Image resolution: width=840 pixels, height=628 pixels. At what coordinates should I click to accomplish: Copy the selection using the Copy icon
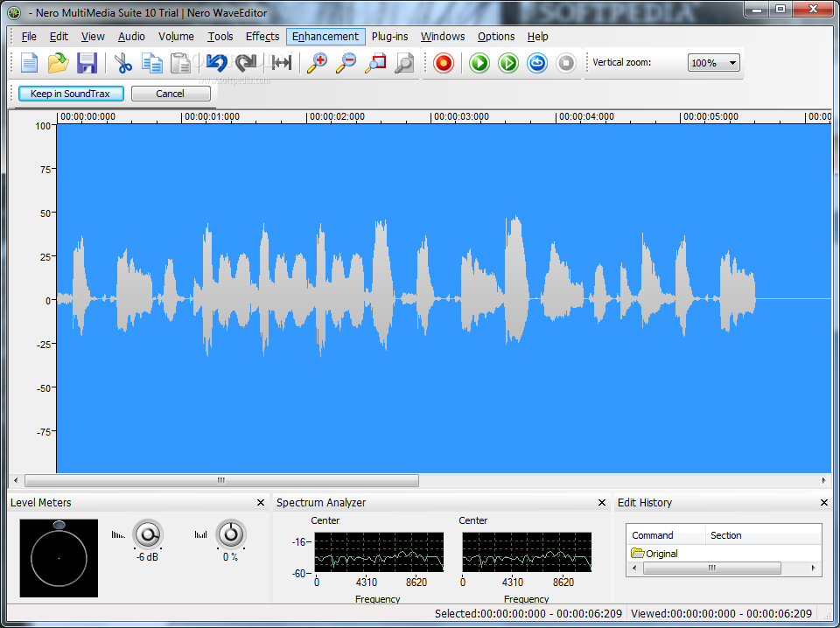coord(152,63)
